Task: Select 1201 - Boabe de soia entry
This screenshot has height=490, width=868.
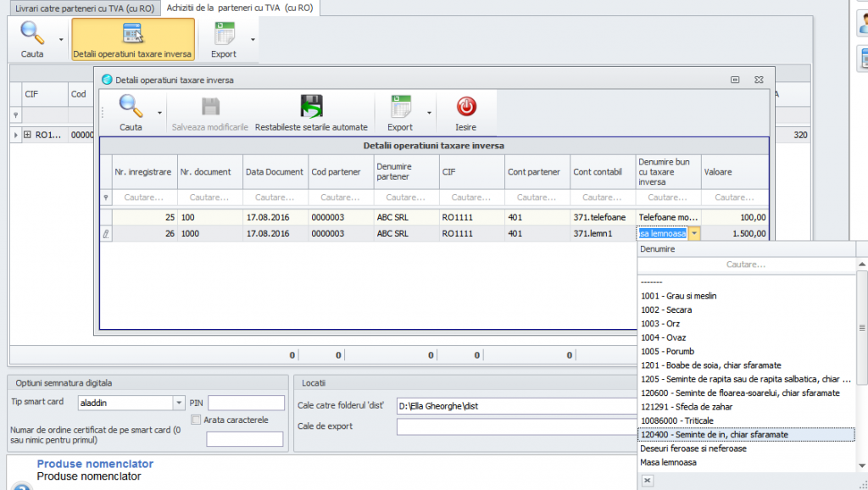Action: (x=746, y=365)
